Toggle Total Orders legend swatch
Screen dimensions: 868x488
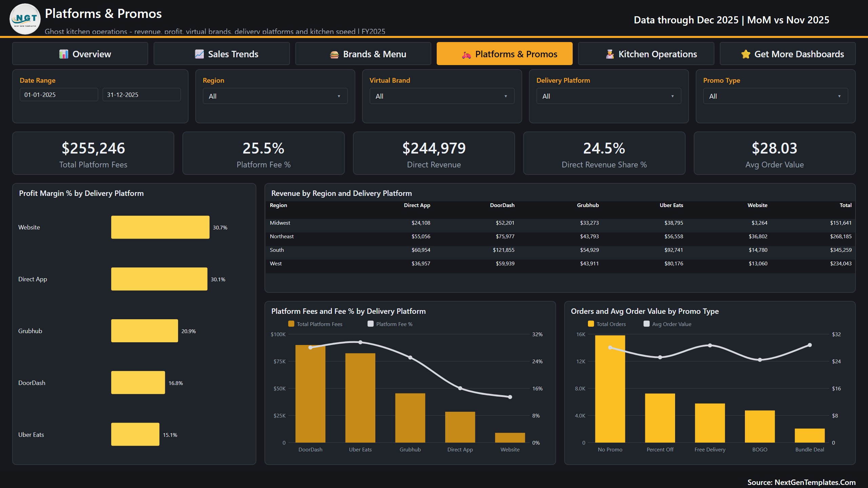[591, 324]
